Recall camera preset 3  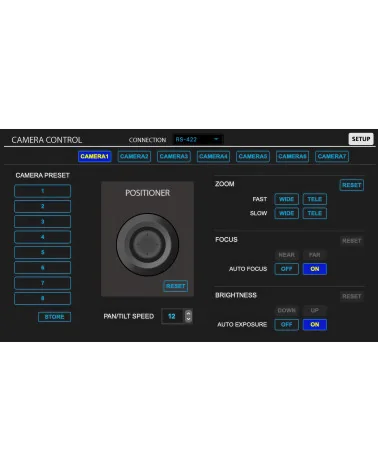tap(43, 222)
